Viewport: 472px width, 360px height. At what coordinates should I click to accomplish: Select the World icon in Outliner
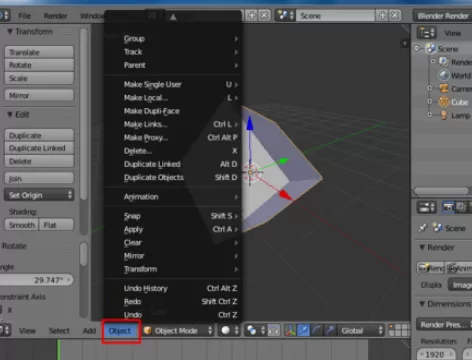(x=444, y=75)
